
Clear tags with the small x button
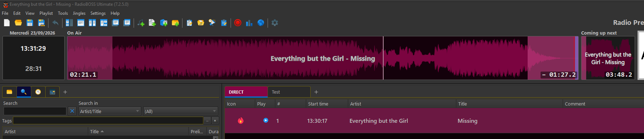click(x=215, y=121)
